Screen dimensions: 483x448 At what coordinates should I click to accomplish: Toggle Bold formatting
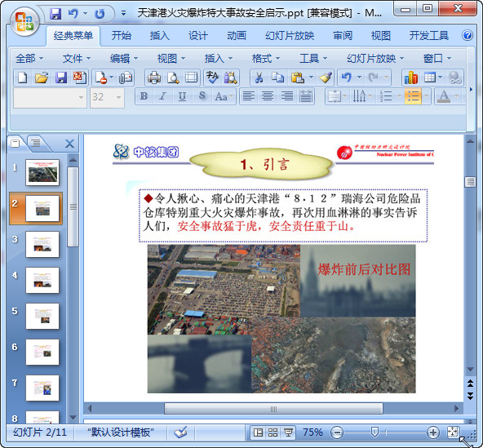[144, 96]
